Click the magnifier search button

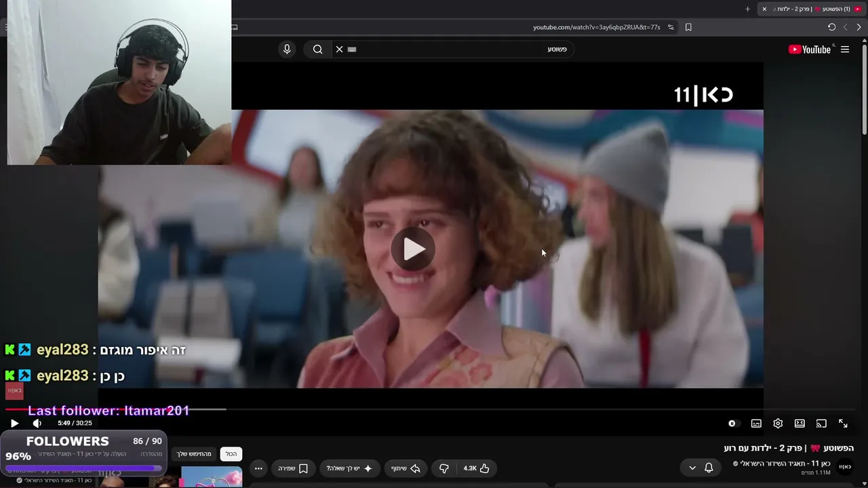pos(317,49)
